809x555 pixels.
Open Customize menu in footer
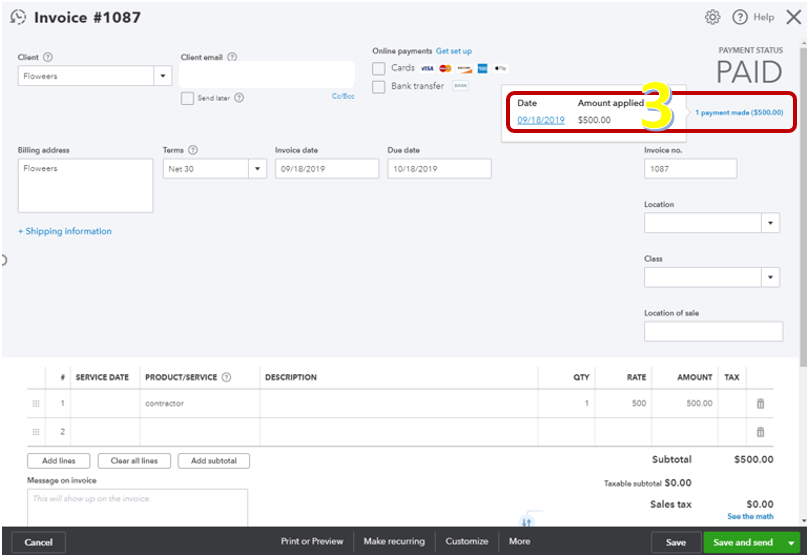tap(467, 541)
